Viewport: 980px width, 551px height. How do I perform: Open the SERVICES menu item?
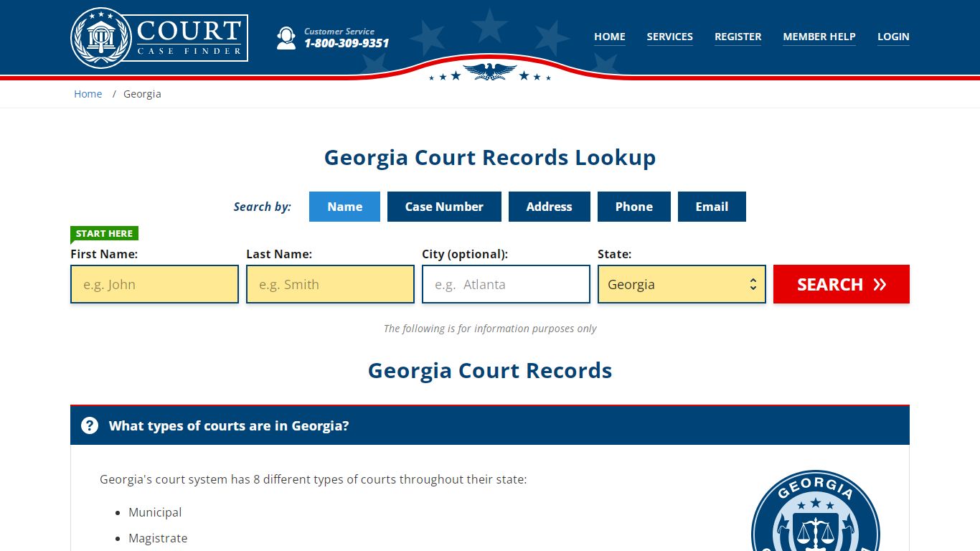click(x=670, y=37)
